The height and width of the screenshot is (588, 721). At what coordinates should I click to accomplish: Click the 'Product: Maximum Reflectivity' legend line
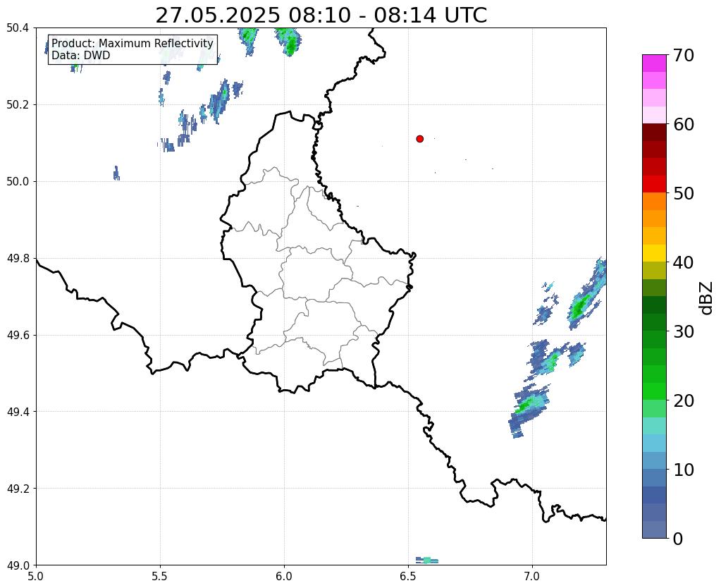(133, 43)
